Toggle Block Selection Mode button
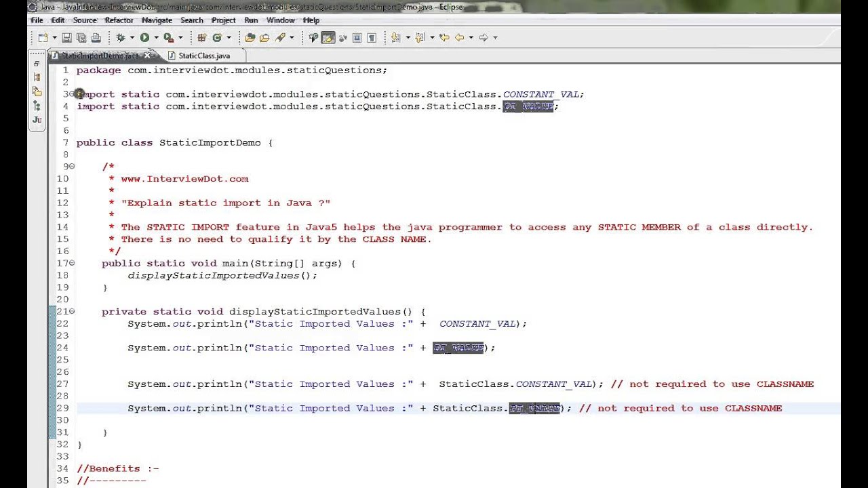Viewport: 868px width, 488px height. point(357,37)
